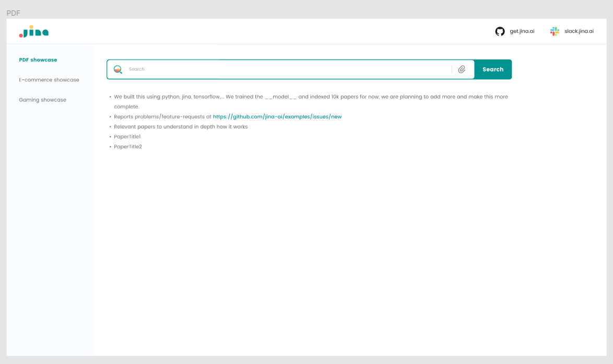Click the teal Search button
The height and width of the screenshot is (364, 613).
click(493, 69)
